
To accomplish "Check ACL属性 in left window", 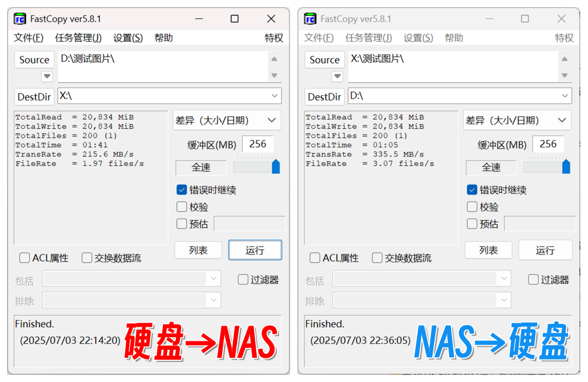I will (x=24, y=258).
